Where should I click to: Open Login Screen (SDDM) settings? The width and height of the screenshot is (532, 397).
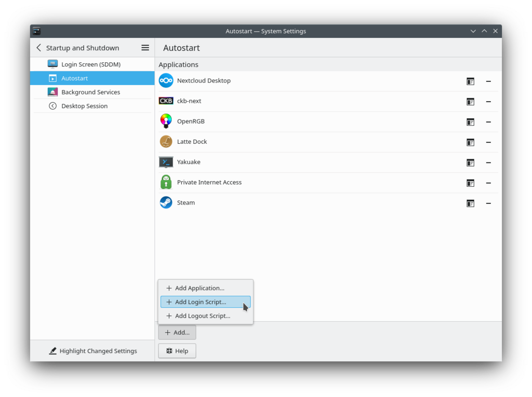tap(90, 64)
